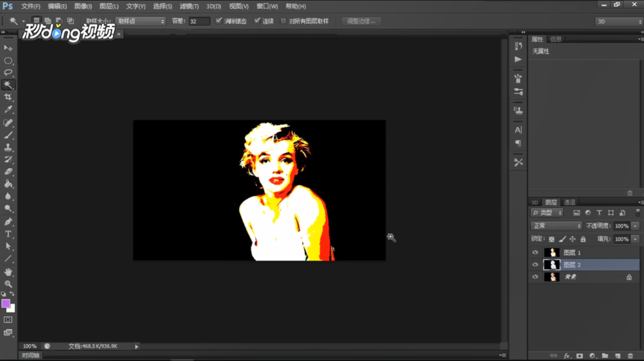The height and width of the screenshot is (361, 644).
Task: Select the Eyedropper tool
Action: [8, 109]
